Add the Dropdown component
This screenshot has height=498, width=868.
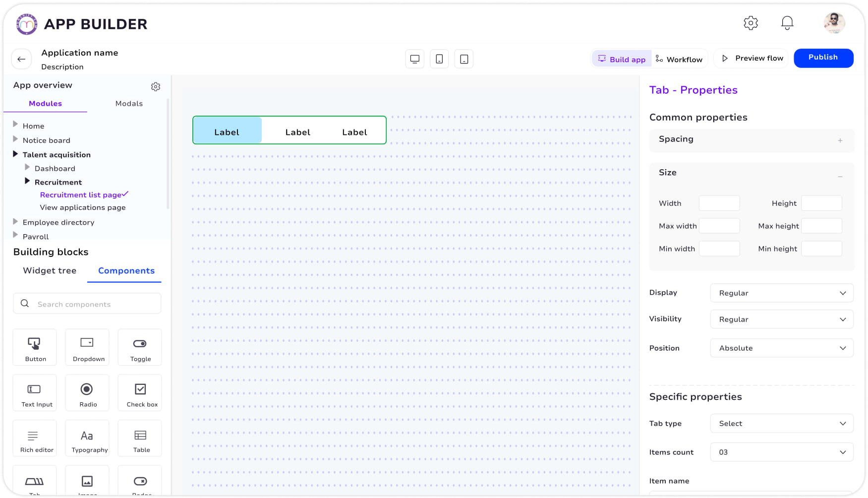(87, 347)
